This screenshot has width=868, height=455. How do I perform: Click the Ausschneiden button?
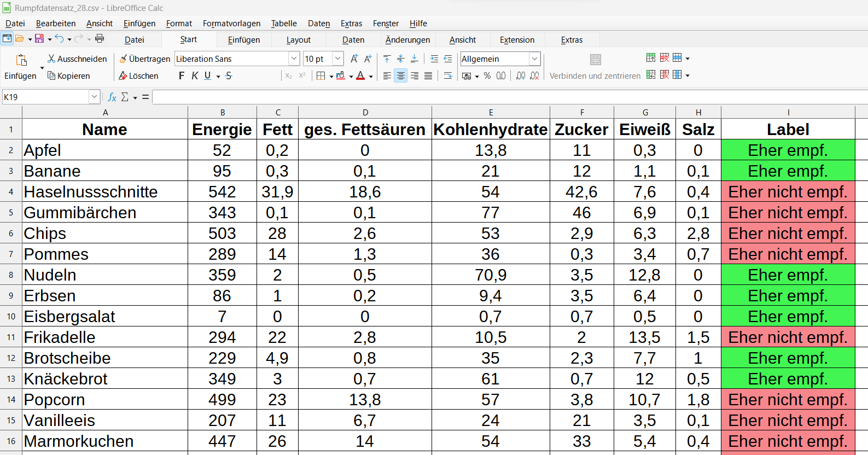[x=77, y=59]
